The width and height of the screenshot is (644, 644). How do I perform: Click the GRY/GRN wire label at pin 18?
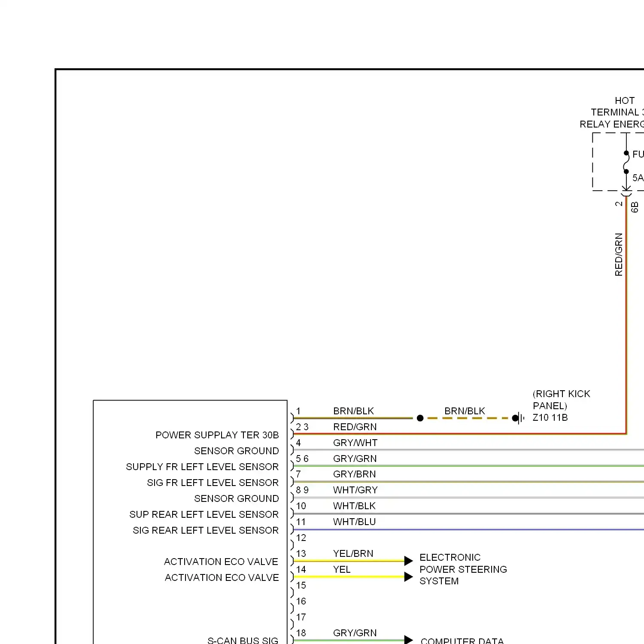coord(355,633)
